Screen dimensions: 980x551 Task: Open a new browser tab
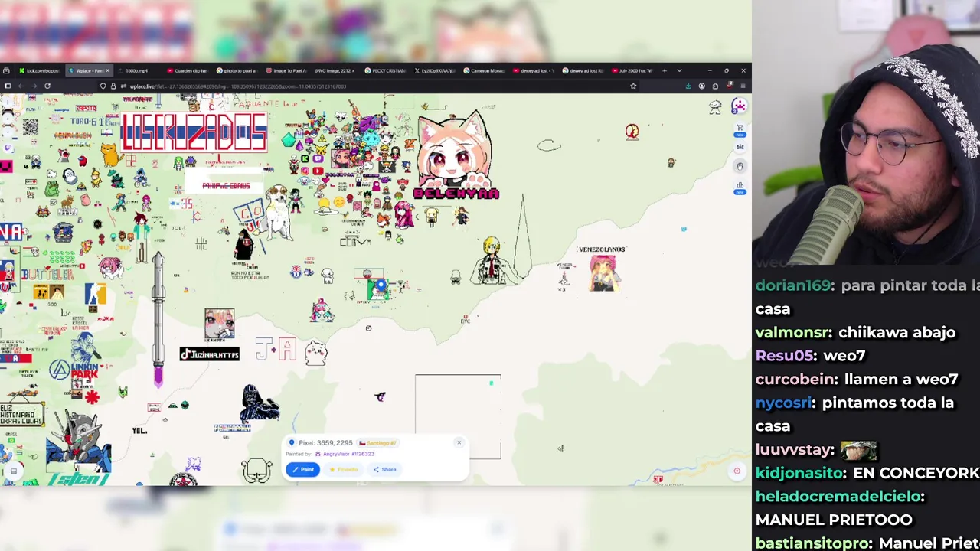[665, 70]
